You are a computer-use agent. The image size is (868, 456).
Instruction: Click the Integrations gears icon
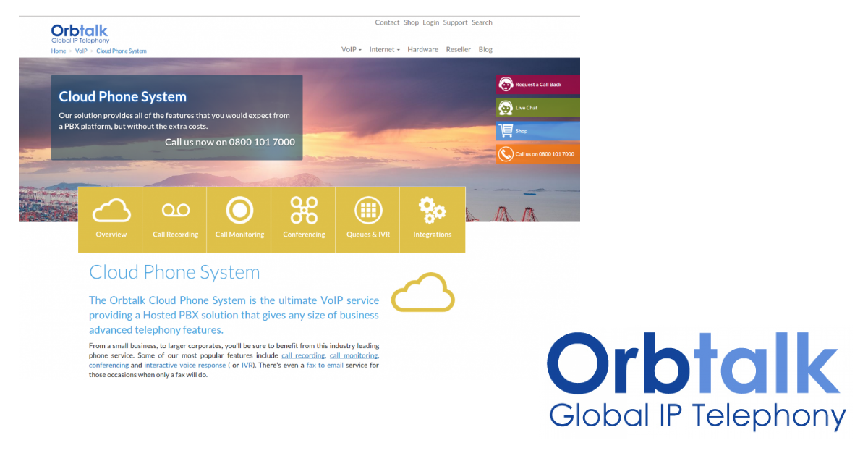(432, 210)
